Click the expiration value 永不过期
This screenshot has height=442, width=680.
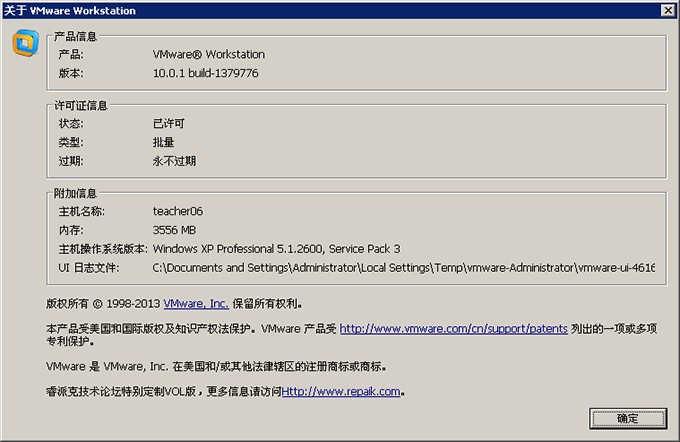tap(174, 161)
